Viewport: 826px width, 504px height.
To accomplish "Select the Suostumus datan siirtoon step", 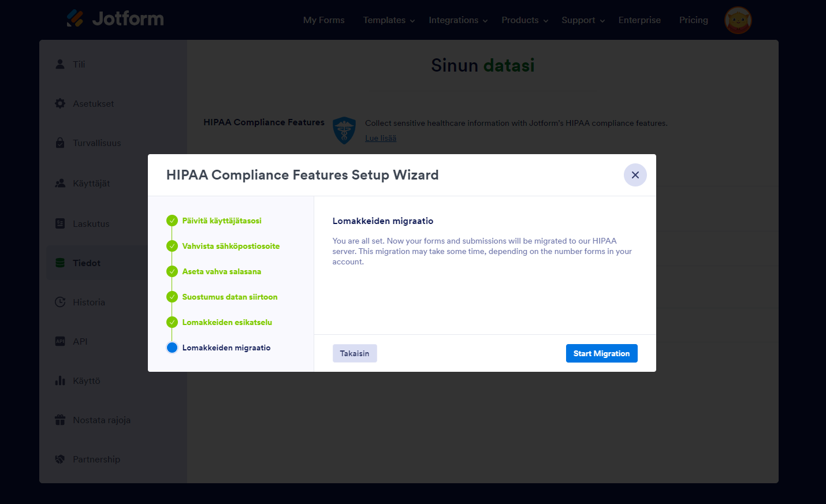I will pyautogui.click(x=230, y=297).
